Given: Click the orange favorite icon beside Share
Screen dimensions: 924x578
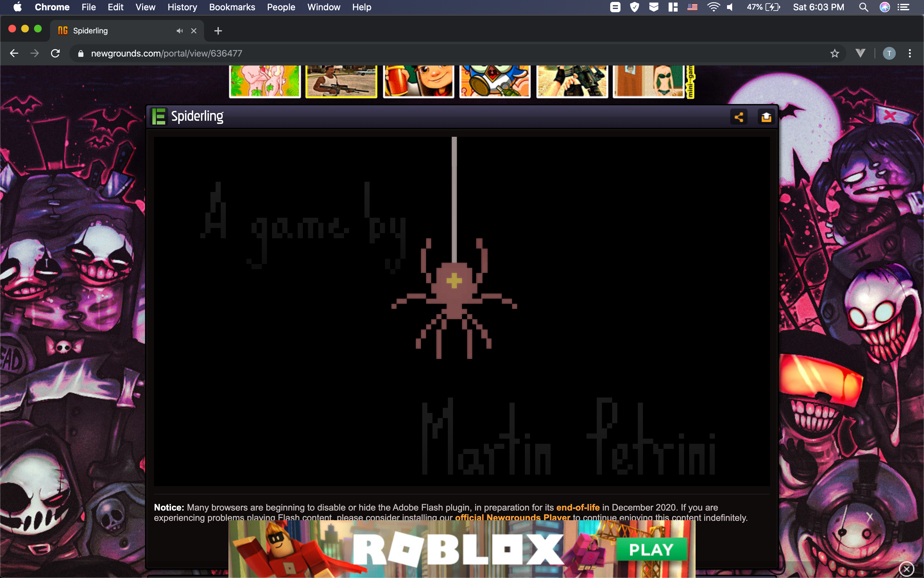Looking at the screenshot, I should coord(766,117).
